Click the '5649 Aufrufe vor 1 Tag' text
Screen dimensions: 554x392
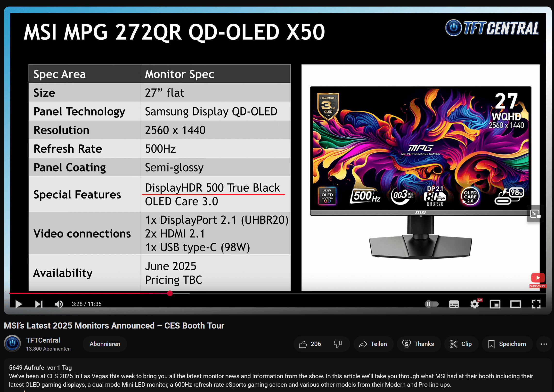click(40, 368)
